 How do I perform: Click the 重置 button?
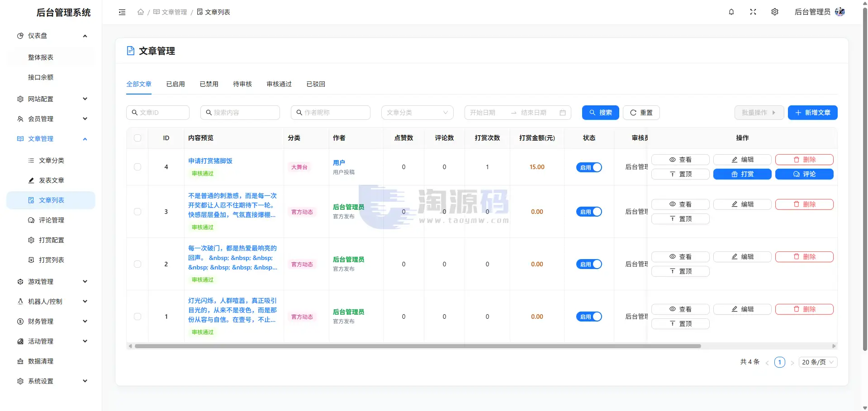click(x=641, y=113)
